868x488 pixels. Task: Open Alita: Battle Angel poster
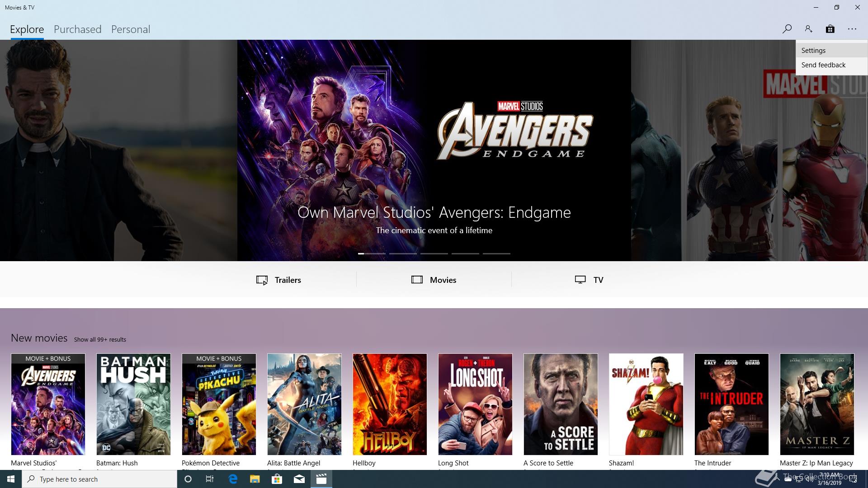[304, 404]
